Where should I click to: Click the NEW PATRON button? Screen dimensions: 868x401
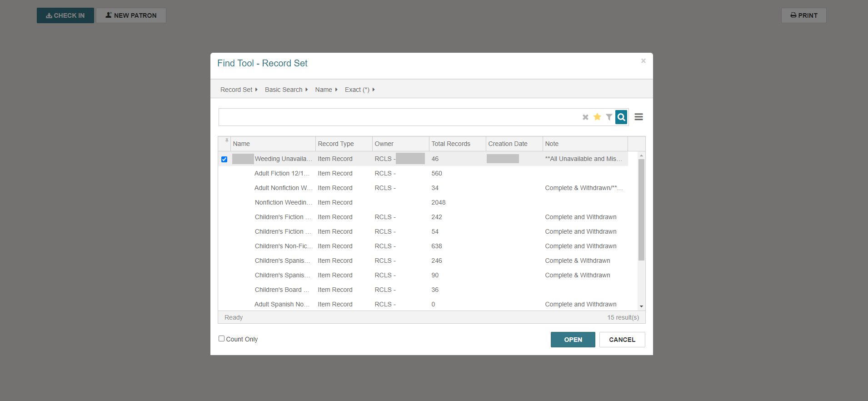pos(131,15)
